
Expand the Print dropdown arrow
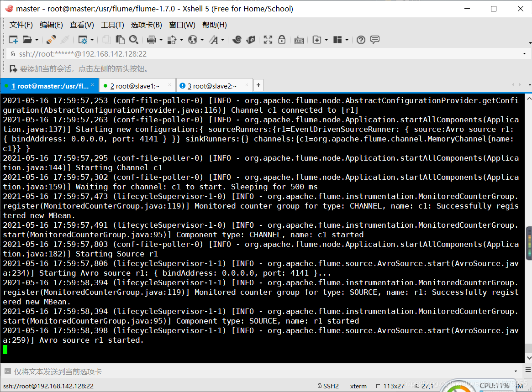(x=161, y=40)
